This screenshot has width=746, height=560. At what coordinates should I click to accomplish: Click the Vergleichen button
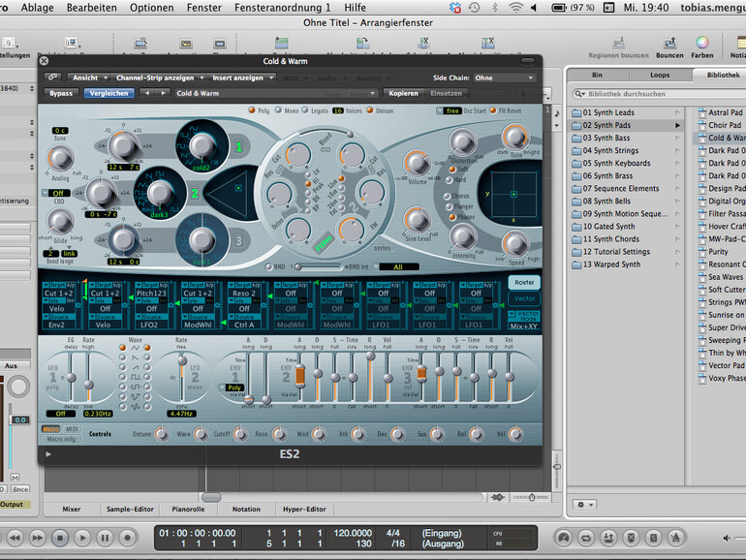pyautogui.click(x=109, y=94)
